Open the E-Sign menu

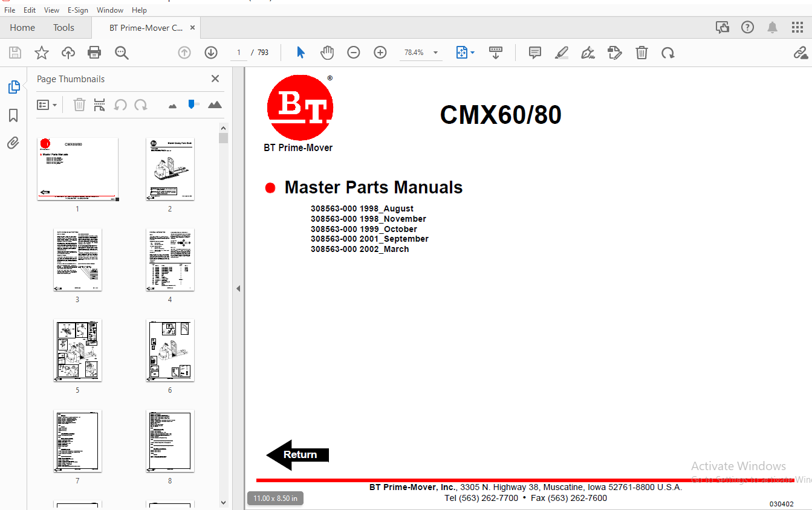click(78, 10)
